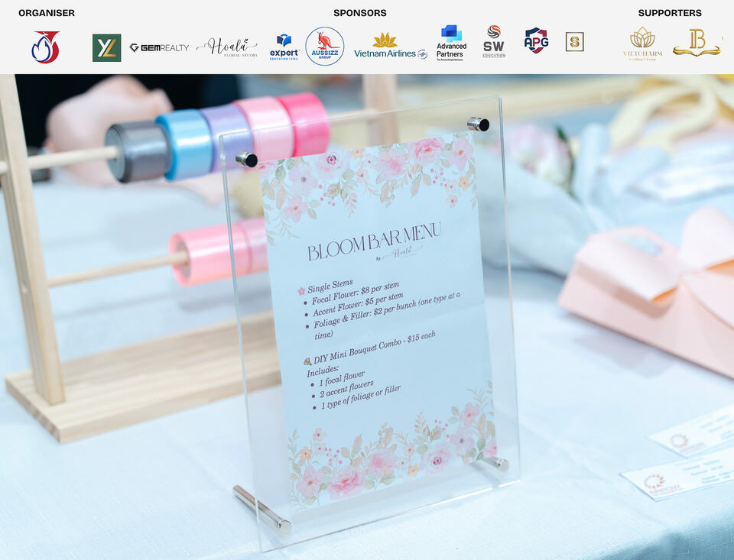This screenshot has height=560, width=734.
Task: Click the SW Education logo
Action: 494,42
